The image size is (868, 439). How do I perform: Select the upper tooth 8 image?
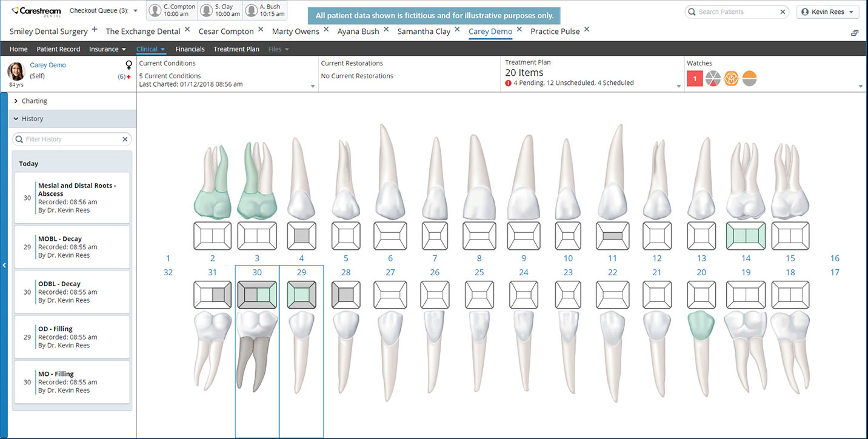pyautogui.click(x=479, y=176)
